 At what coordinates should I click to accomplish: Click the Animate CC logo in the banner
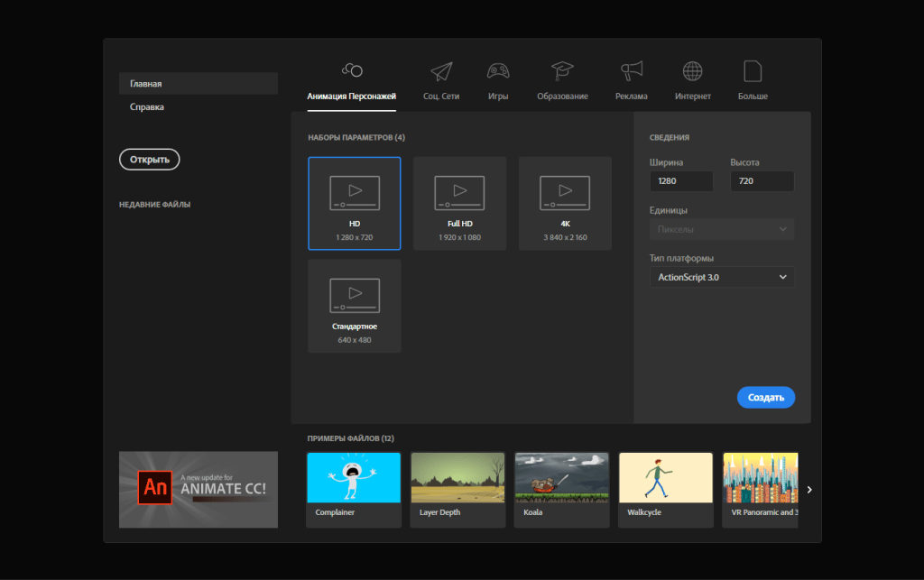(154, 487)
